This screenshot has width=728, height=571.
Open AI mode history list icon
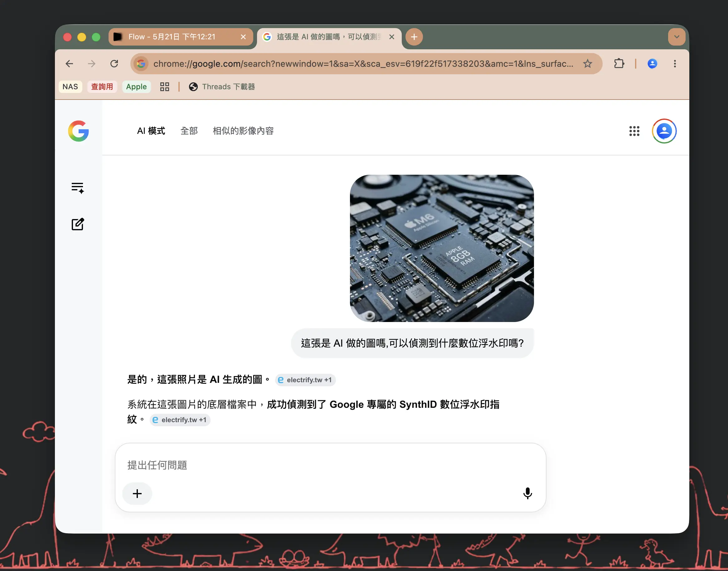[x=78, y=188]
